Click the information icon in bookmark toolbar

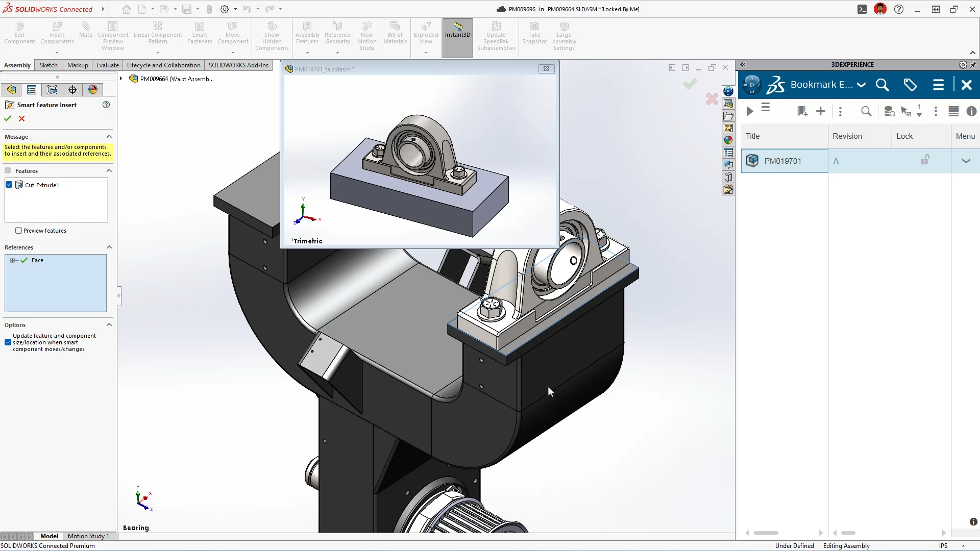(971, 111)
